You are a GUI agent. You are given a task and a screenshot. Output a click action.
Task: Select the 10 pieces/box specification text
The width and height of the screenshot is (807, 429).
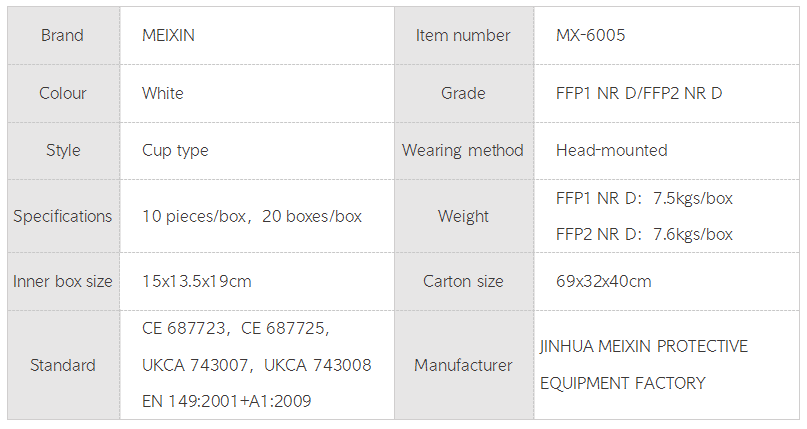point(193,216)
